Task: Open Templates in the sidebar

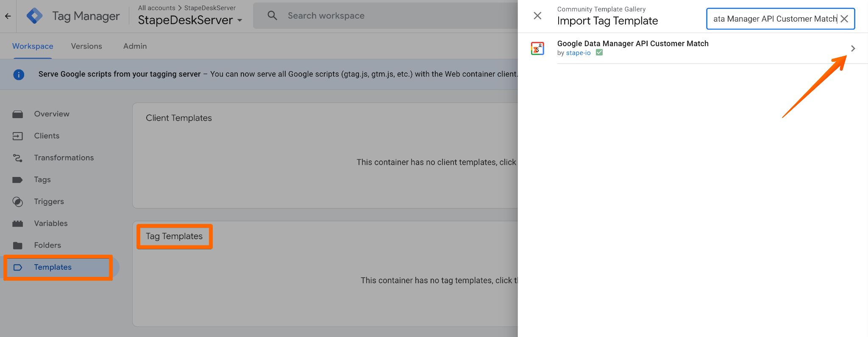Action: 53,267
